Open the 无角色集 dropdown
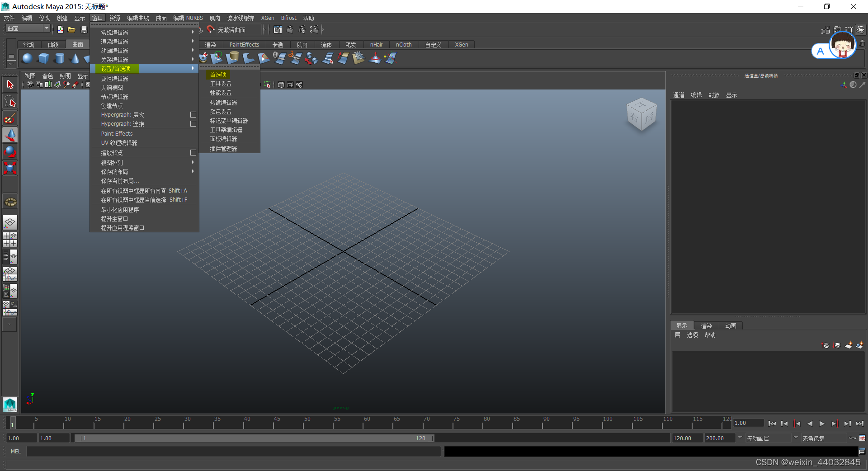Viewport: 868px width, 471px height. pyautogui.click(x=823, y=438)
